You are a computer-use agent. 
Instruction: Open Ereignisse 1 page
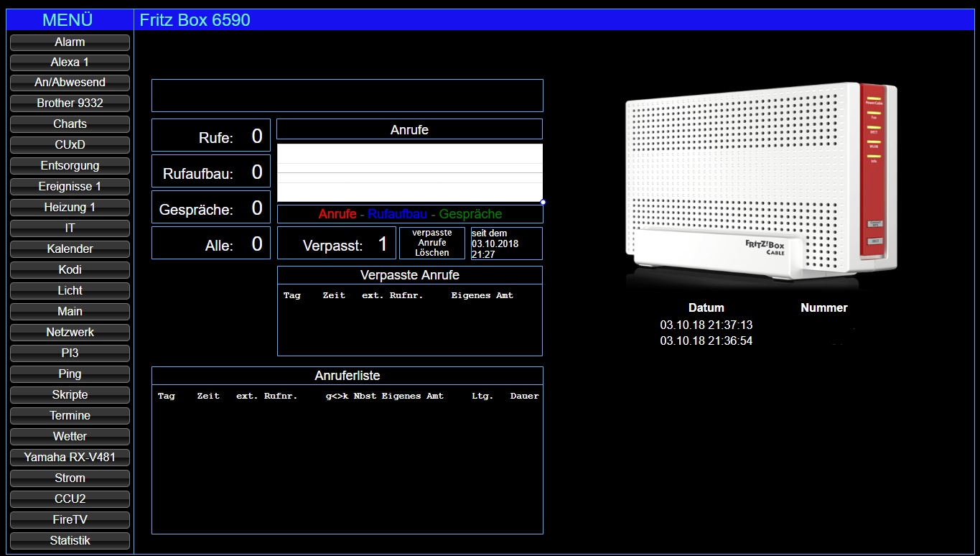coord(70,187)
